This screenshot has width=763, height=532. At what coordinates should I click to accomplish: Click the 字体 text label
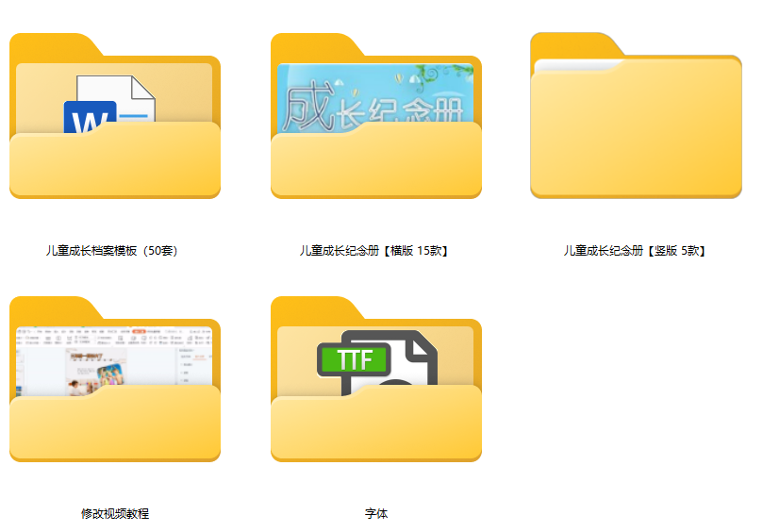pyautogui.click(x=376, y=513)
